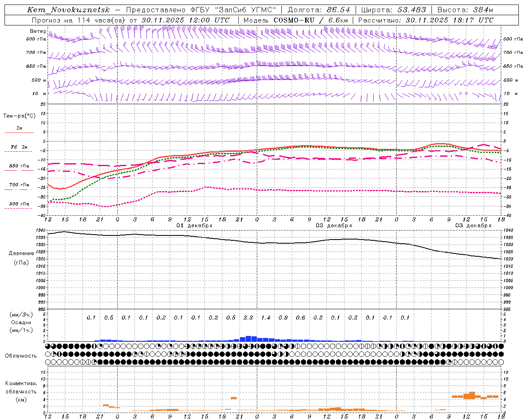Click the 0.8 precipitation amount
Screen dimensions: 525x420
pos(283,318)
